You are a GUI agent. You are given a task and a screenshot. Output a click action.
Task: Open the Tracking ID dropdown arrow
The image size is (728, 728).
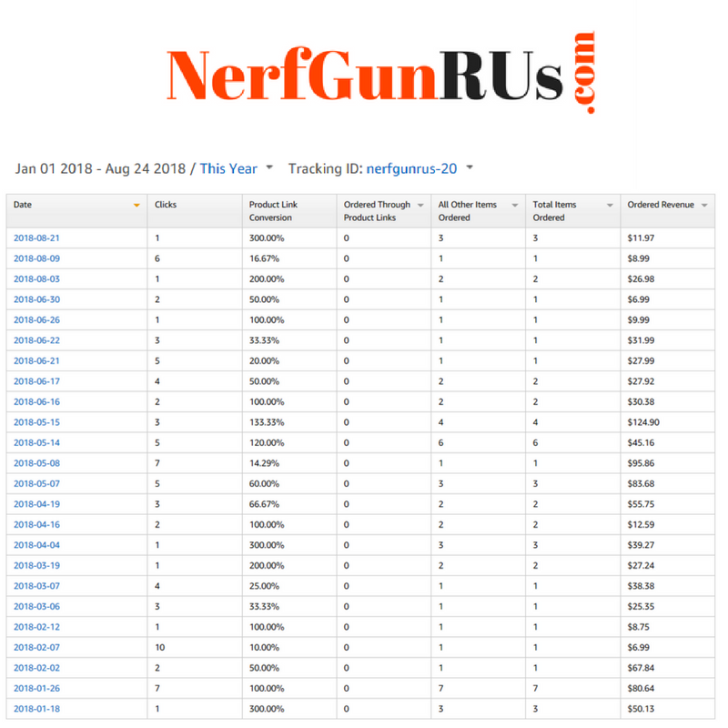pos(470,167)
